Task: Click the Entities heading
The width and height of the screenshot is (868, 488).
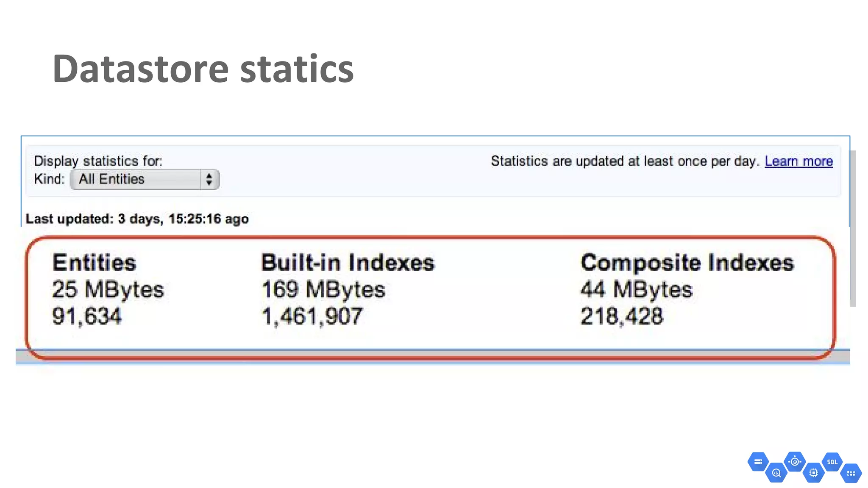Action: (94, 263)
